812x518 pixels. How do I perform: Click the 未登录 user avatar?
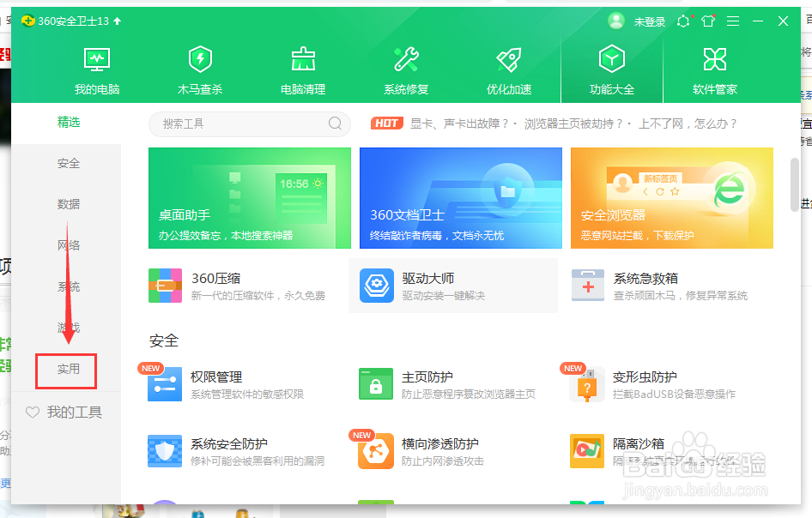point(616,21)
